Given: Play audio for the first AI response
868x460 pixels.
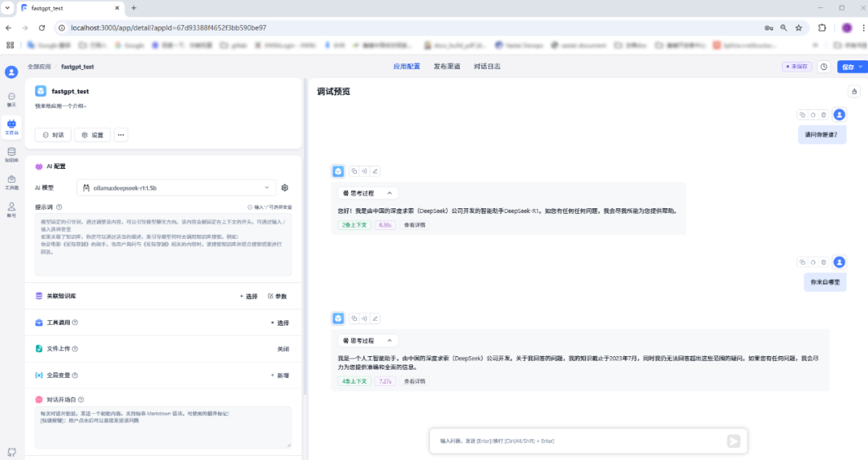Looking at the screenshot, I should (364, 171).
